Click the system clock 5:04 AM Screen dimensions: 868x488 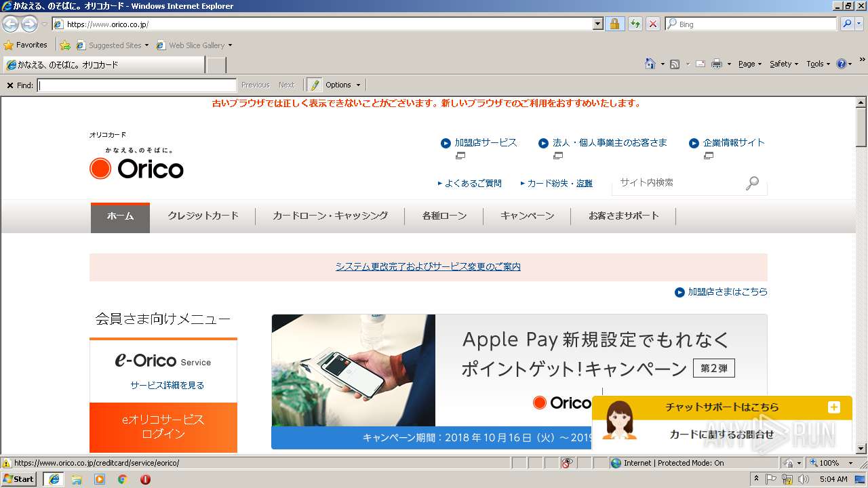pyautogui.click(x=833, y=479)
